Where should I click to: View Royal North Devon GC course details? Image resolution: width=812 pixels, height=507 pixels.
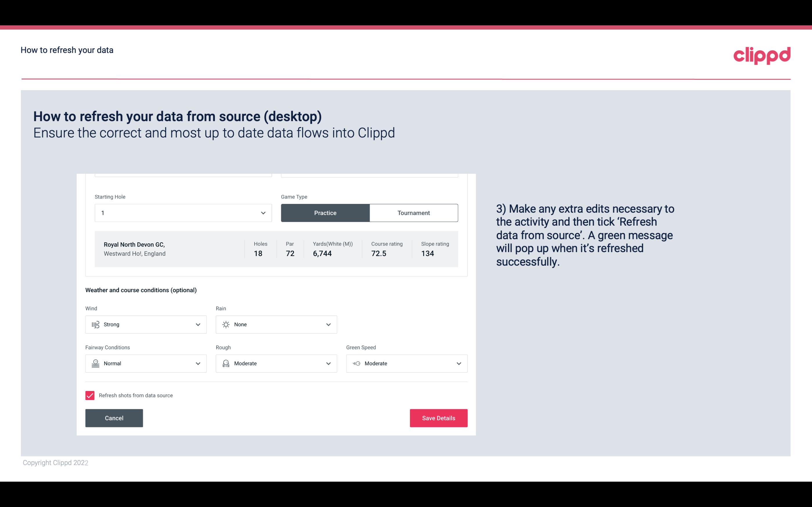tap(276, 248)
